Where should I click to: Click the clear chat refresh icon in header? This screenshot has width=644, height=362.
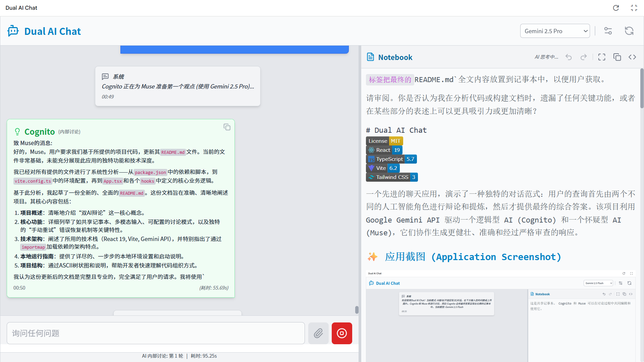629,31
